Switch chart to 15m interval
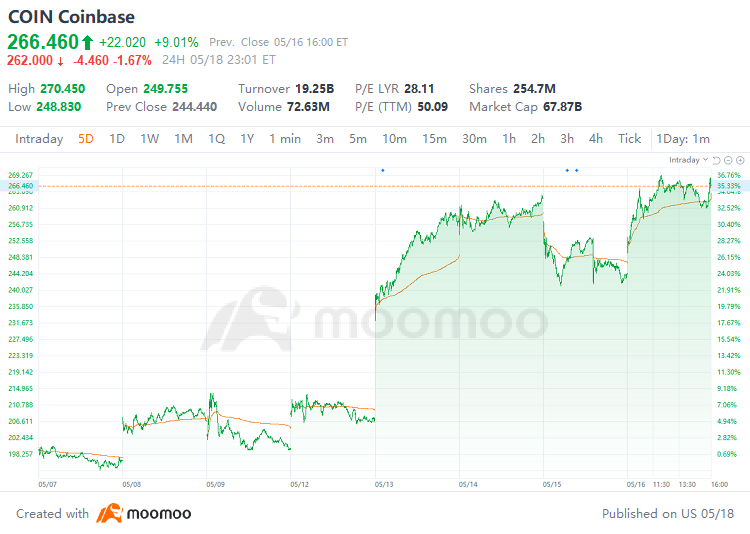This screenshot has height=534, width=750. pyautogui.click(x=434, y=139)
